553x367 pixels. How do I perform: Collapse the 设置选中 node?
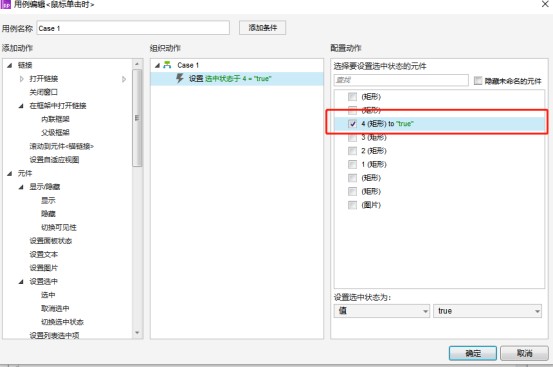point(21,281)
